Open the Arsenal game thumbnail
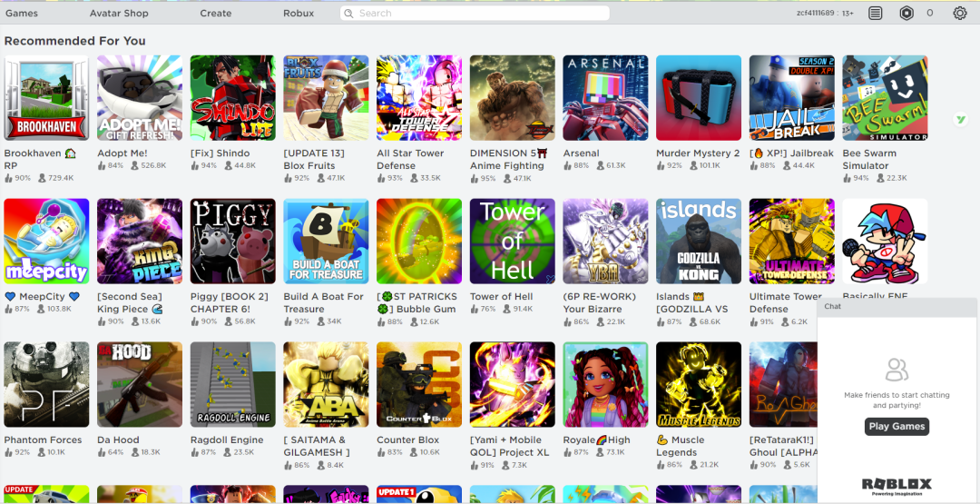980x504 pixels. (x=605, y=97)
